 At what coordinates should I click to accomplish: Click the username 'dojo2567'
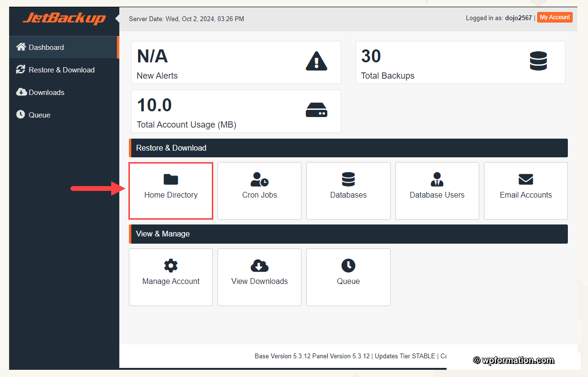(x=519, y=18)
